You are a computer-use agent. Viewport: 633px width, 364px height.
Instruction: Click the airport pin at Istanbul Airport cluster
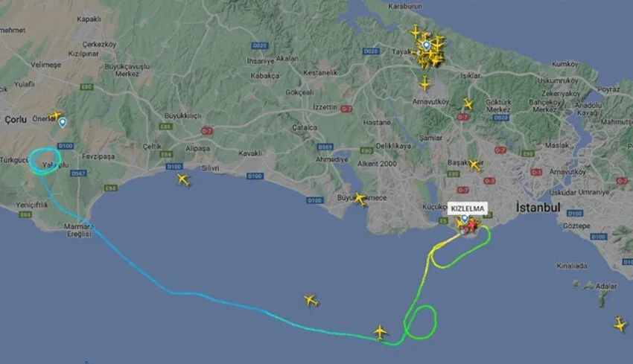426,45
